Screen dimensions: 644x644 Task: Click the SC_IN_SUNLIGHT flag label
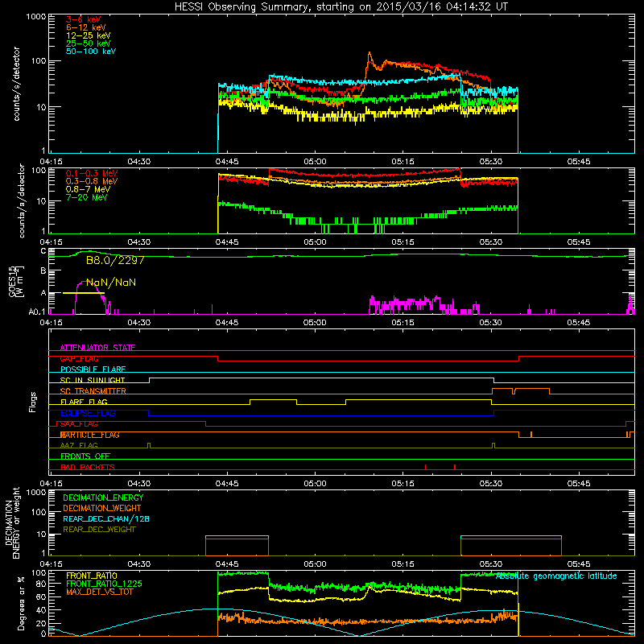93,380
